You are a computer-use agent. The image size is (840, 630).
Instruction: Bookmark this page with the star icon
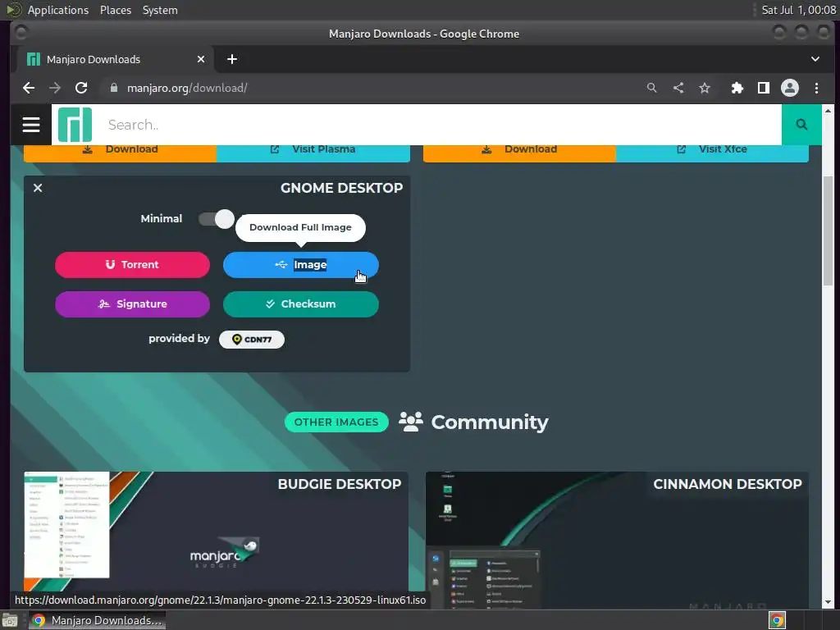pyautogui.click(x=705, y=88)
